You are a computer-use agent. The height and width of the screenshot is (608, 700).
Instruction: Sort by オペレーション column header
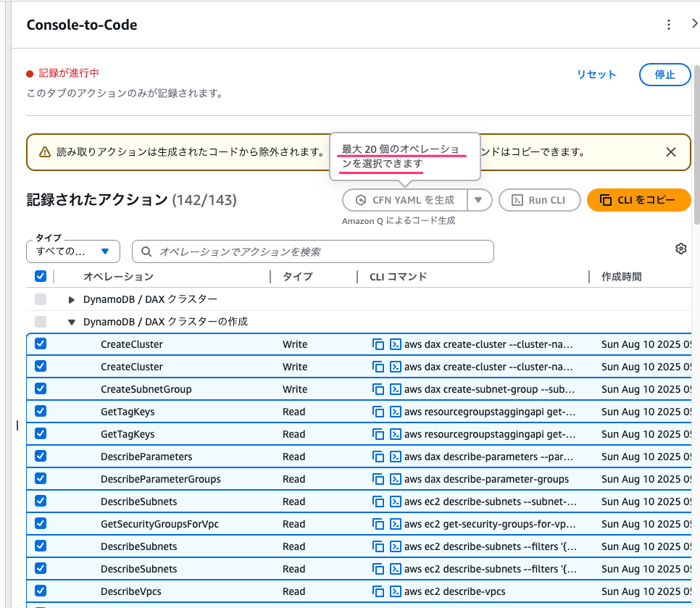(118, 277)
